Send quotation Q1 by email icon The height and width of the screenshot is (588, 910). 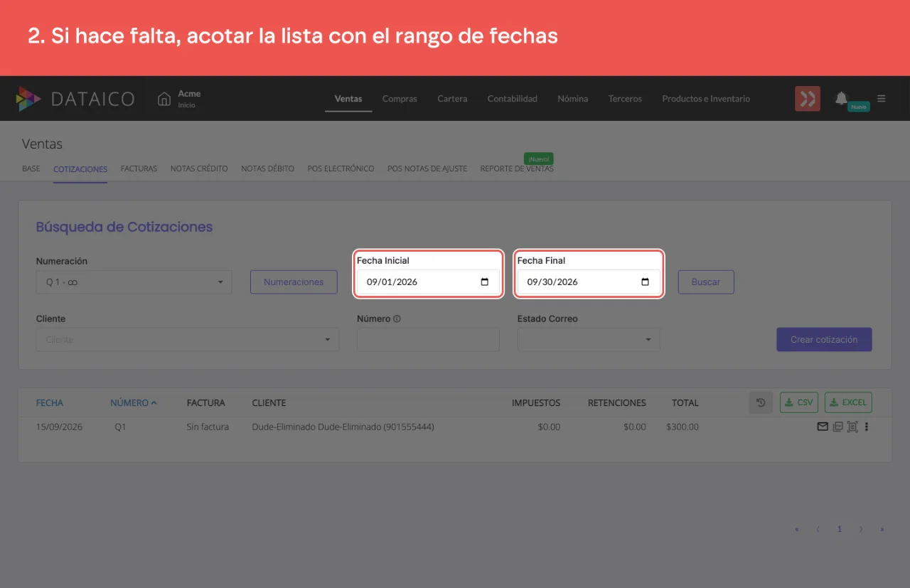click(x=823, y=427)
